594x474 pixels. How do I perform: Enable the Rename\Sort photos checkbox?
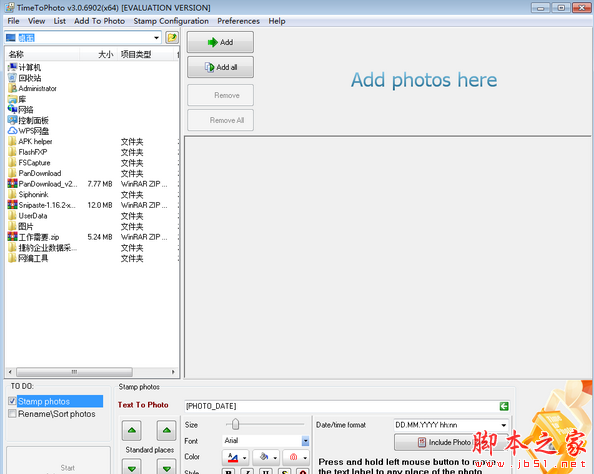(12, 414)
